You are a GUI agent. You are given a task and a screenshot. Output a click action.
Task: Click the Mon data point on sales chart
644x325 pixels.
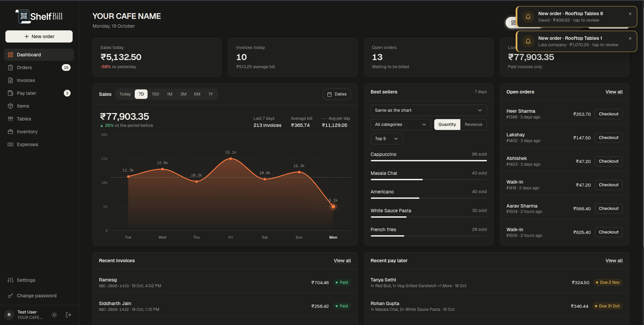pyautogui.click(x=333, y=207)
